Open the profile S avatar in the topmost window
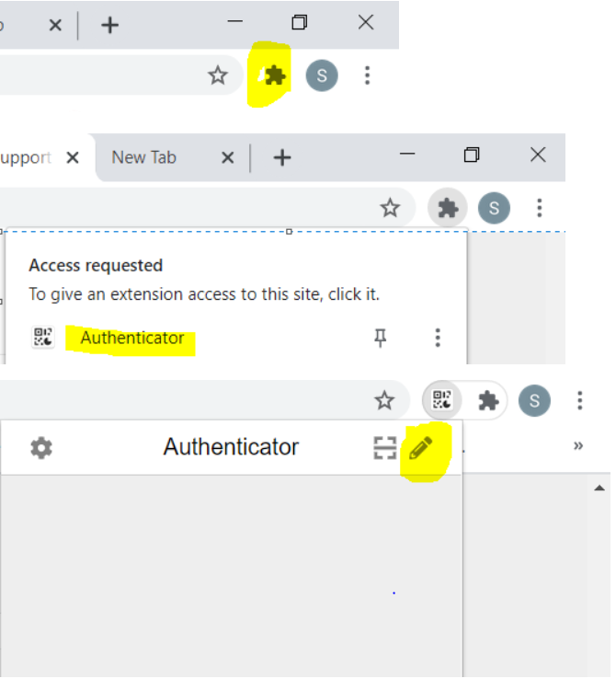Viewport: 616px width, 690px height. coord(322,75)
